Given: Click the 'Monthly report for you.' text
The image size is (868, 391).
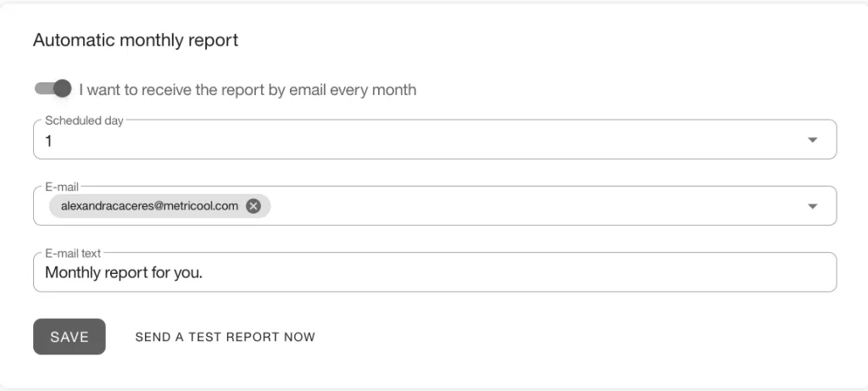Looking at the screenshot, I should [124, 273].
